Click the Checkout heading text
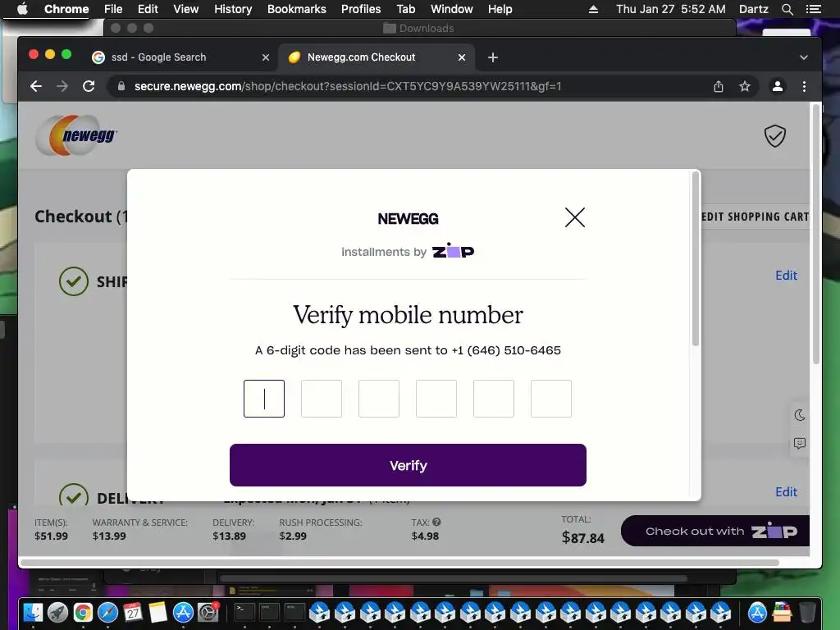This screenshot has height=630, width=840. tap(73, 217)
